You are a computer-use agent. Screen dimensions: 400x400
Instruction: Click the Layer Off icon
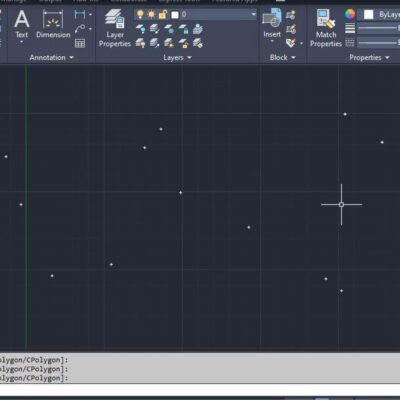[x=140, y=29]
